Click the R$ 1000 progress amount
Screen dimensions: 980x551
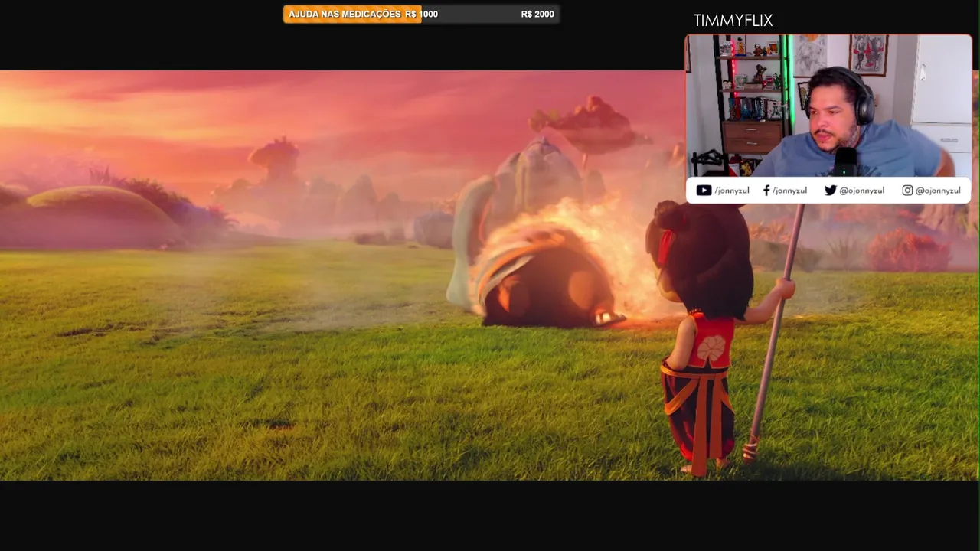pos(422,15)
